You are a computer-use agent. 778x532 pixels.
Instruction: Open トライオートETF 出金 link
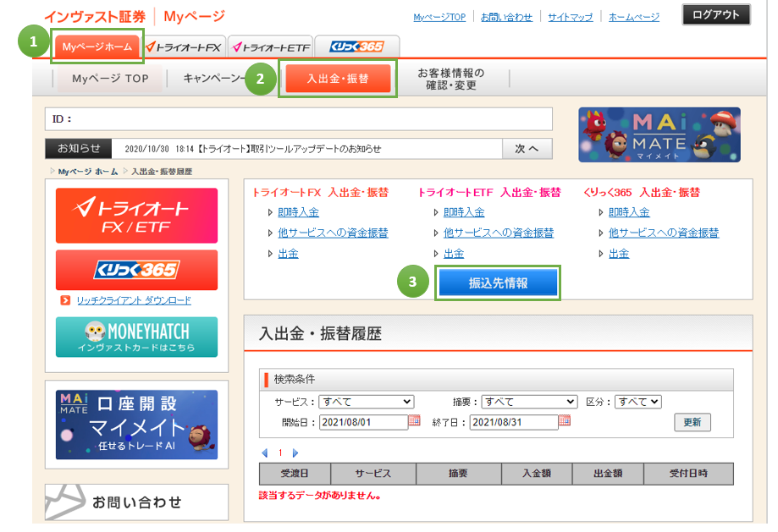pos(454,254)
